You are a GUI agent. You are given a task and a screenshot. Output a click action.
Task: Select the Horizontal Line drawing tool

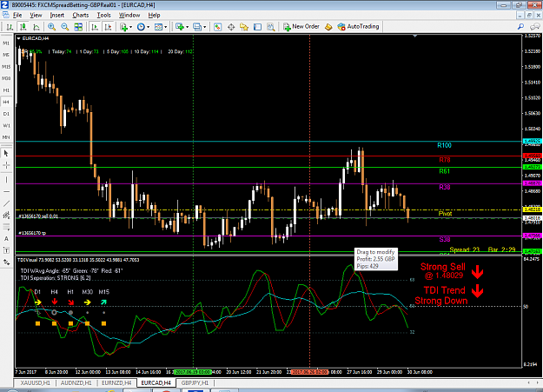pyautogui.click(x=6, y=192)
